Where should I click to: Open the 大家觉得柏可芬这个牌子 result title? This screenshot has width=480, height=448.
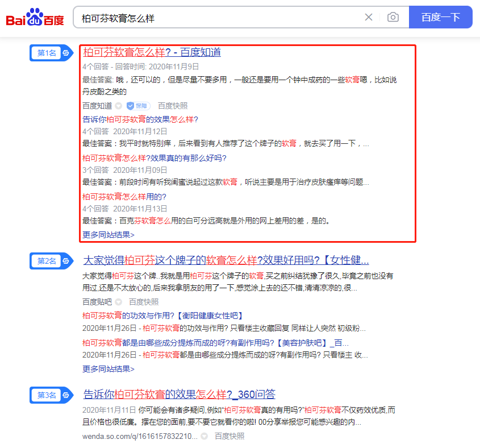(x=226, y=260)
